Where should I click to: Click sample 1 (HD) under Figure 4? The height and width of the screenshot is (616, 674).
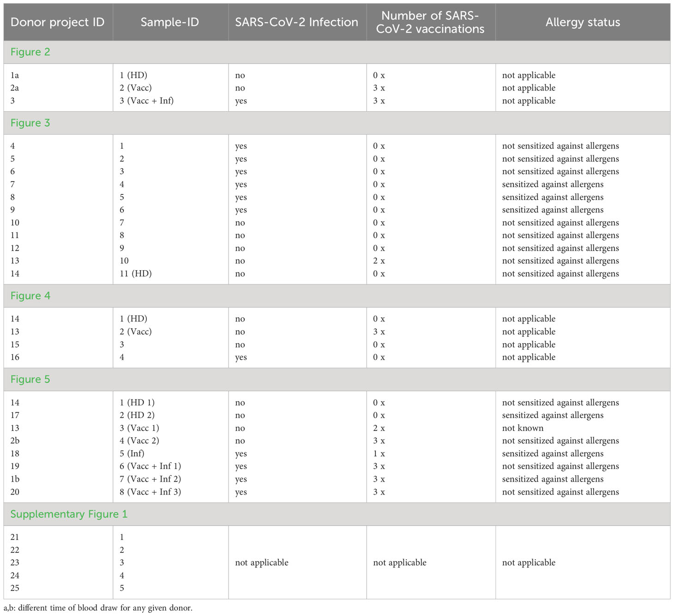(x=133, y=319)
